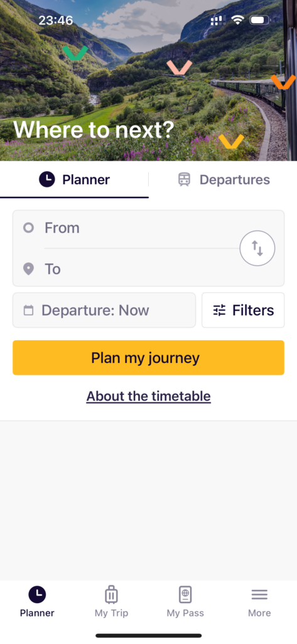
Task: Open the My Trip suitcase tab
Action: [x=111, y=602]
